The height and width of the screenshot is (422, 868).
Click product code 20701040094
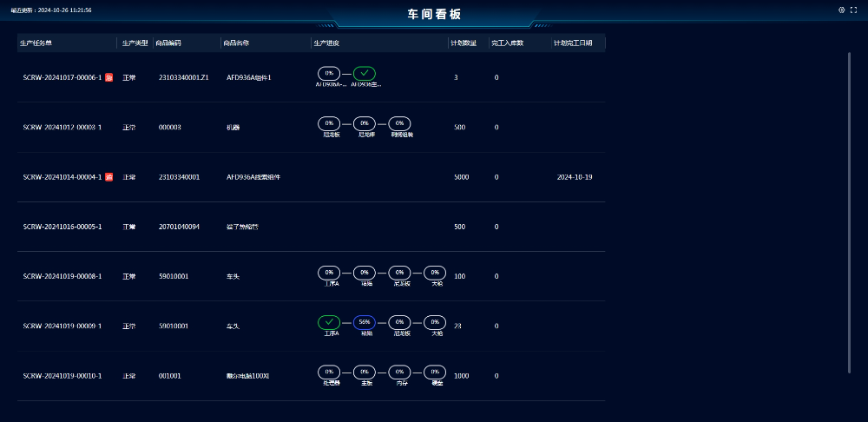tap(179, 227)
